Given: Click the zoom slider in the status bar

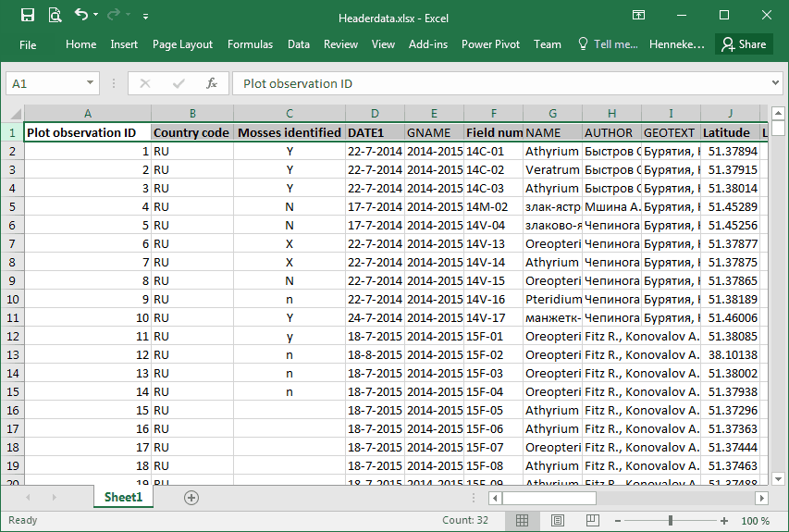Looking at the screenshot, I should [x=670, y=520].
